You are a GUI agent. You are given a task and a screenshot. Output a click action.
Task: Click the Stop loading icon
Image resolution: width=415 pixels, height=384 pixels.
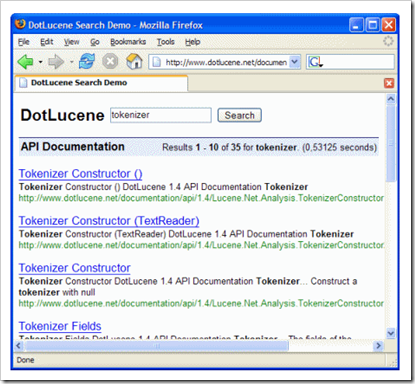[110, 62]
